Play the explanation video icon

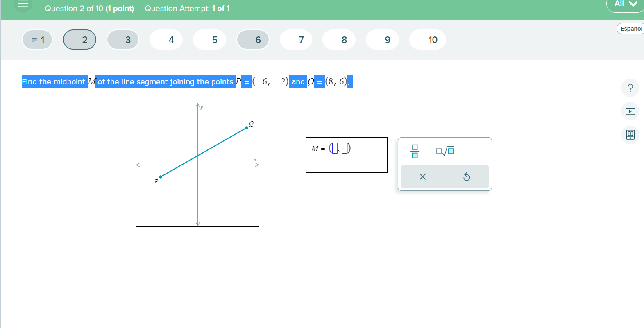click(x=630, y=111)
